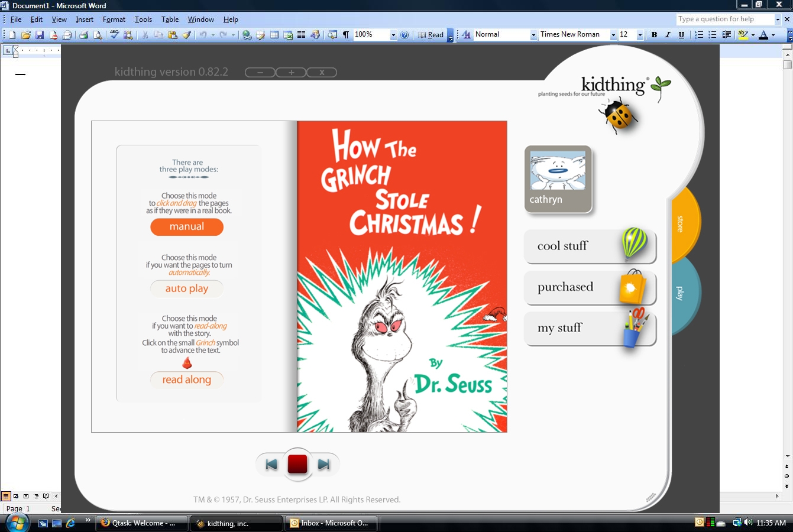Toggle Show/Hide paragraph marks

tap(346, 35)
